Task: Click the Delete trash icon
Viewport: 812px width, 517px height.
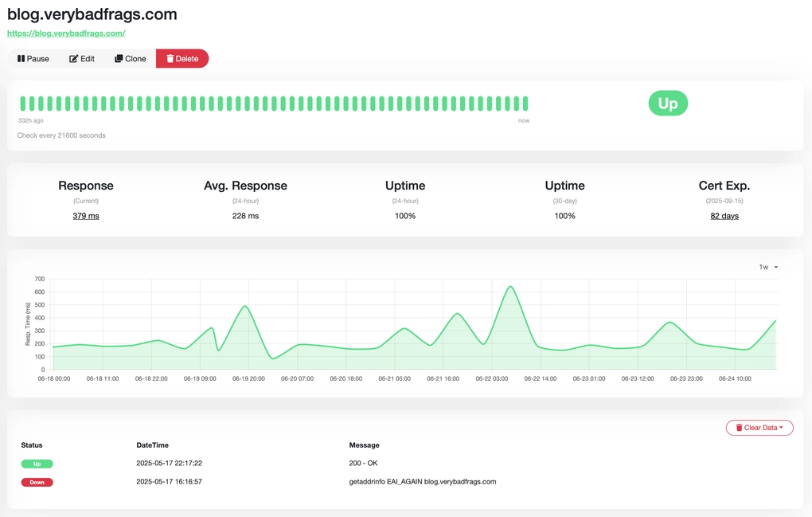Action: 170,58
